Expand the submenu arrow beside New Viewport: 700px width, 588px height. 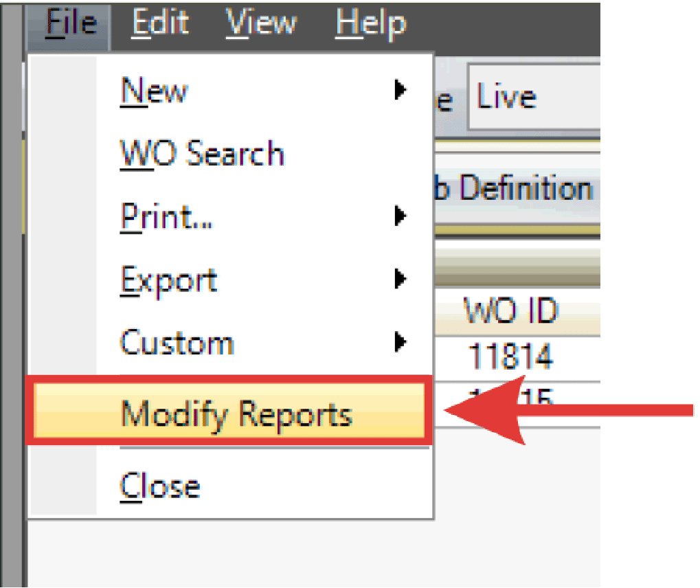tap(400, 90)
